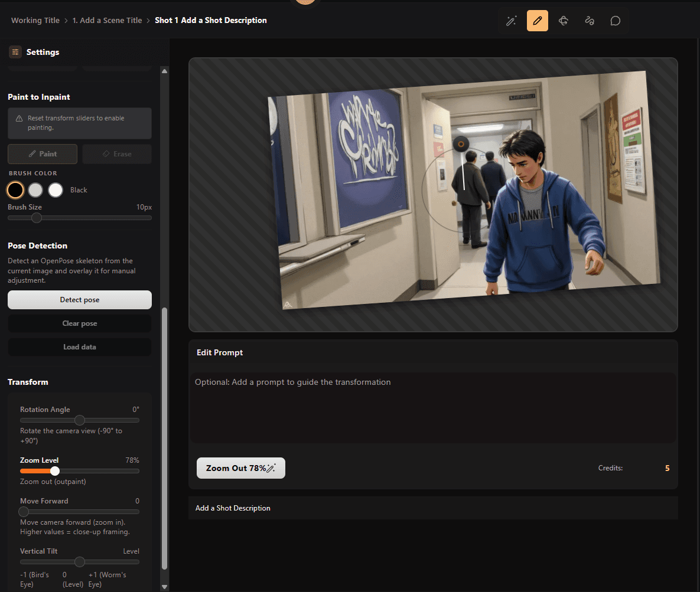Click the orange pencil edit tool
This screenshot has height=592, width=700.
(537, 21)
